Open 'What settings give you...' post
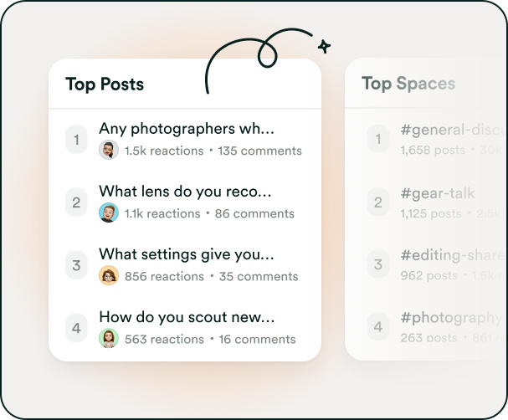The width and height of the screenshot is (508, 420). pos(186,254)
